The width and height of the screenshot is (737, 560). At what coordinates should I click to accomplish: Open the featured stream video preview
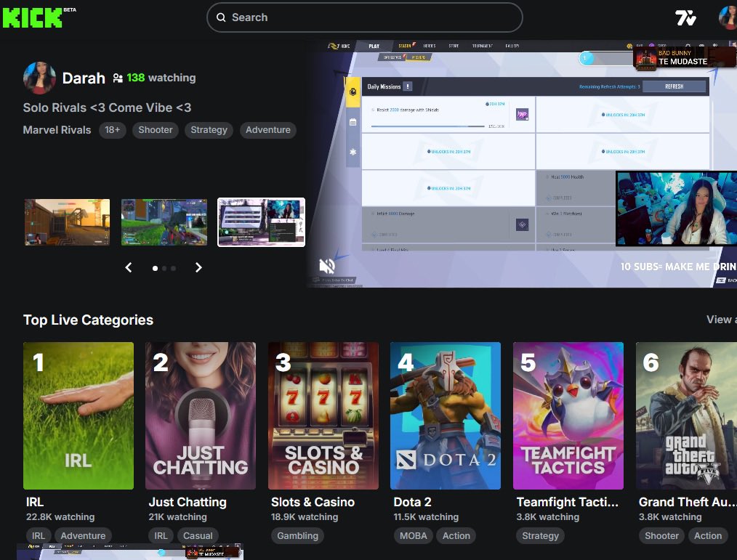click(x=522, y=164)
